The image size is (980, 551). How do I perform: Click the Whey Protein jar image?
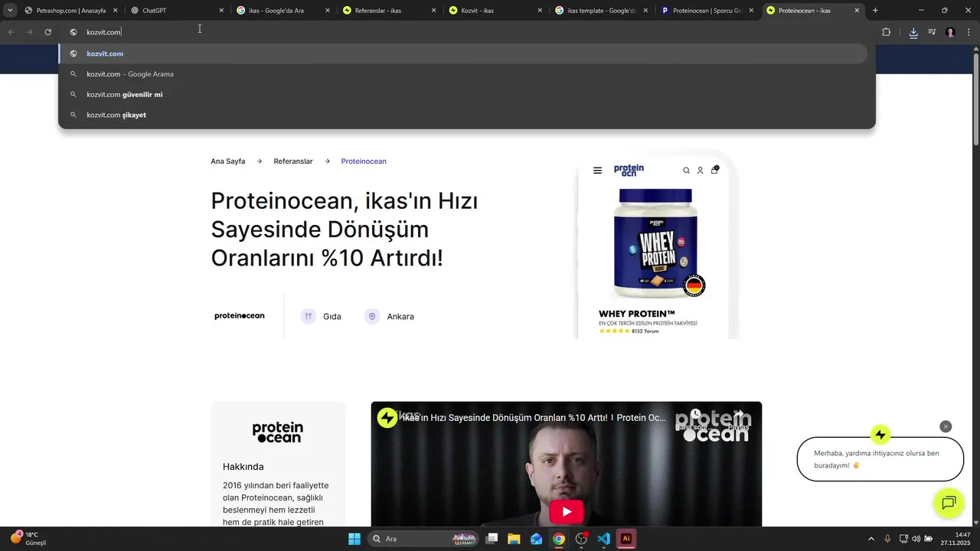(x=655, y=245)
